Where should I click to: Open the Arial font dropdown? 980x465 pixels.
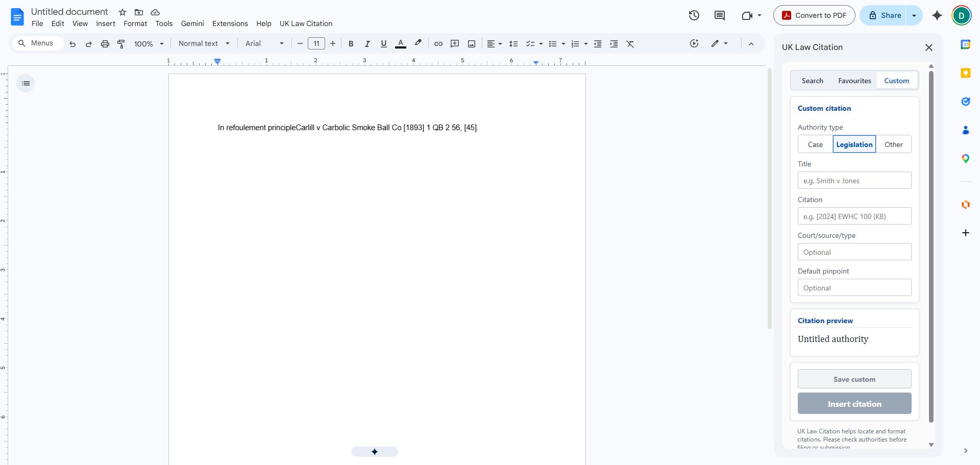click(x=264, y=44)
